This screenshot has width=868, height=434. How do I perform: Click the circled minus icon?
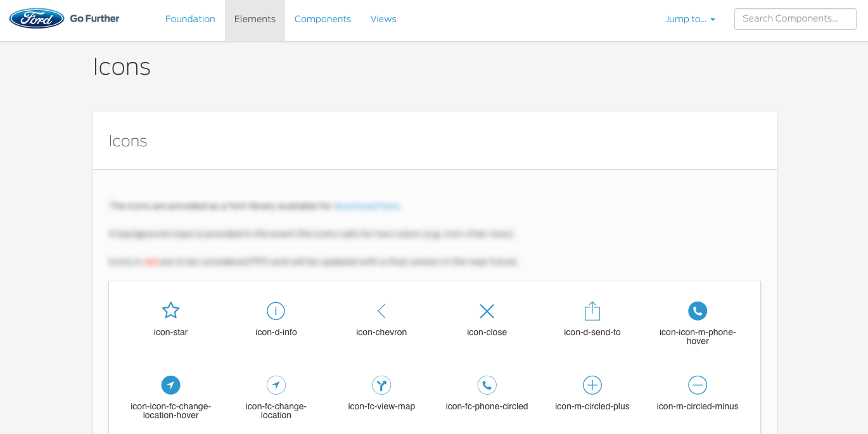coord(698,385)
